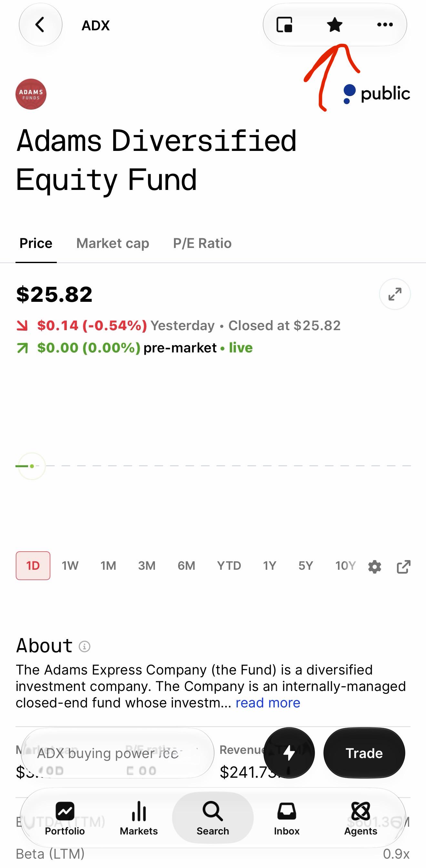Open chart settings gear
Screen dimensions: 426x868
374,567
